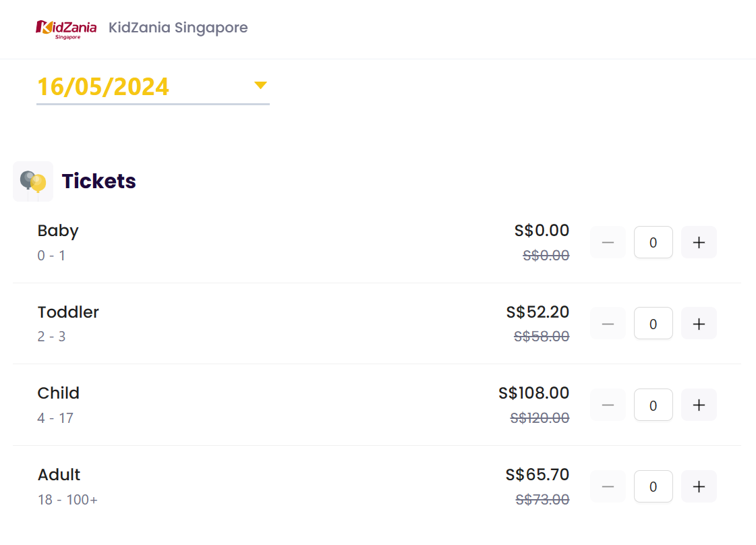Click the Tickets section heading
The width and height of the screenshot is (756, 545).
tap(99, 181)
